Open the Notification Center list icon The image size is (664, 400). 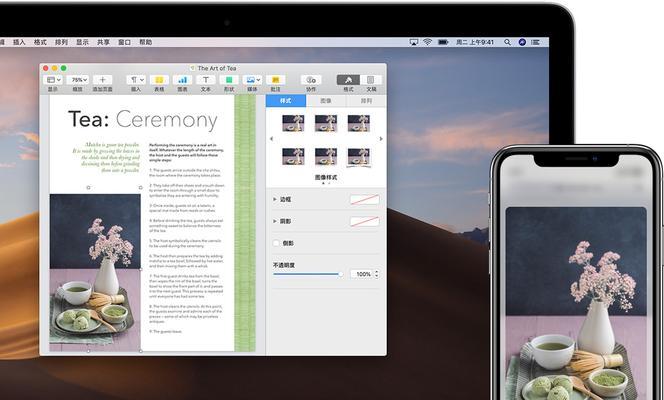[x=536, y=42]
